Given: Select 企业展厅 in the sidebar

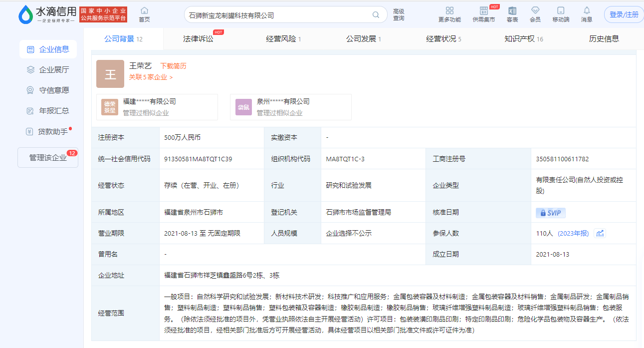Looking at the screenshot, I should coord(48,70).
